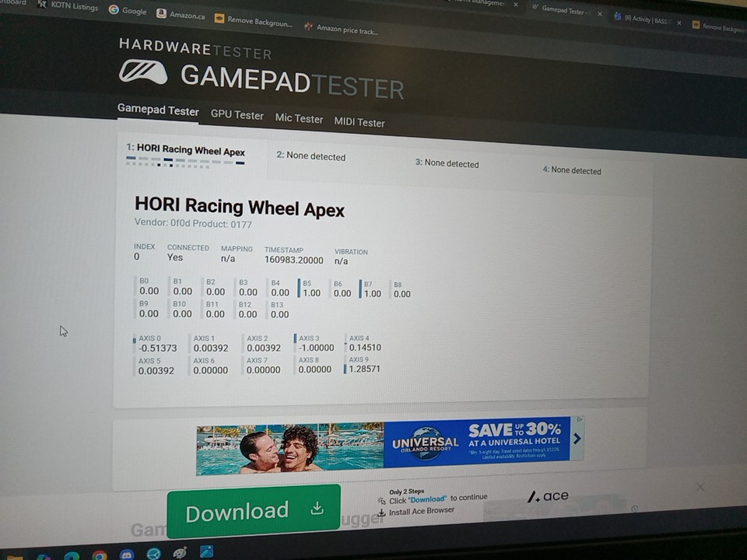Switch to the GPU Tester tab
Screen dimensions: 747x560
(237, 115)
